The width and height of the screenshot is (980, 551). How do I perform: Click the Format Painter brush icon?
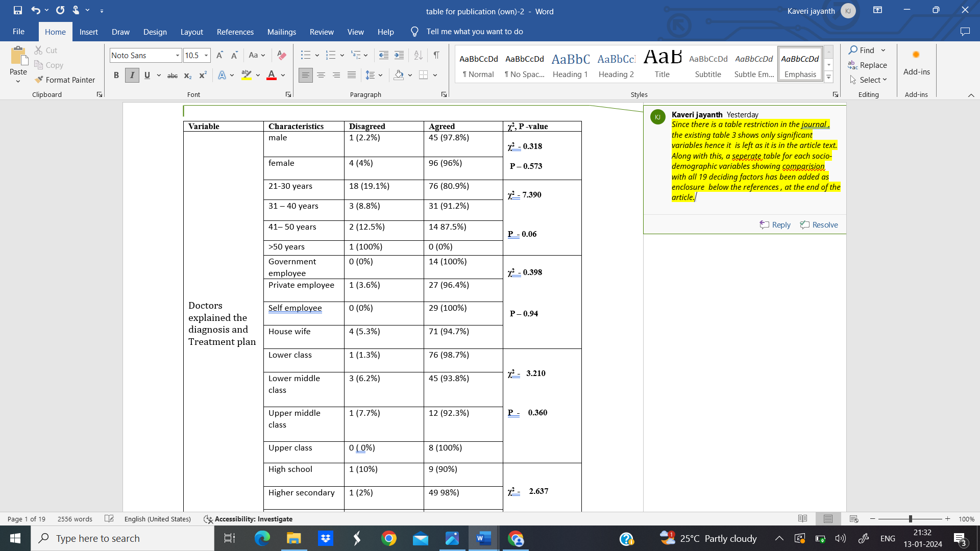coord(39,80)
